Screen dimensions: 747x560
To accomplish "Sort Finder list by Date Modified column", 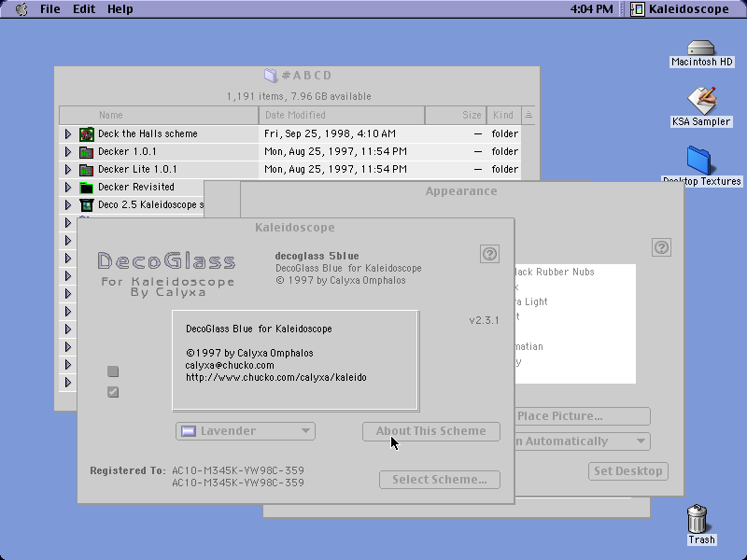I will (x=342, y=115).
